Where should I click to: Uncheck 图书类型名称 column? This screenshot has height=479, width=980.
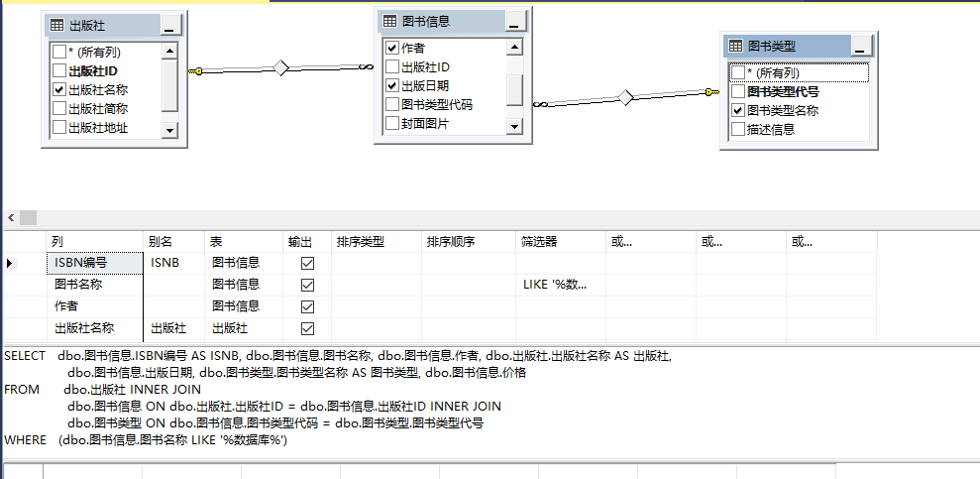[x=738, y=111]
